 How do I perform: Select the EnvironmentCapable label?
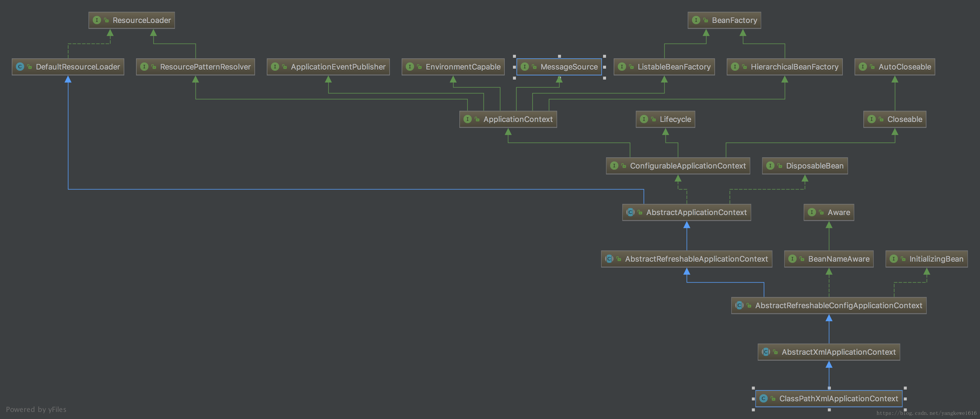point(463,67)
